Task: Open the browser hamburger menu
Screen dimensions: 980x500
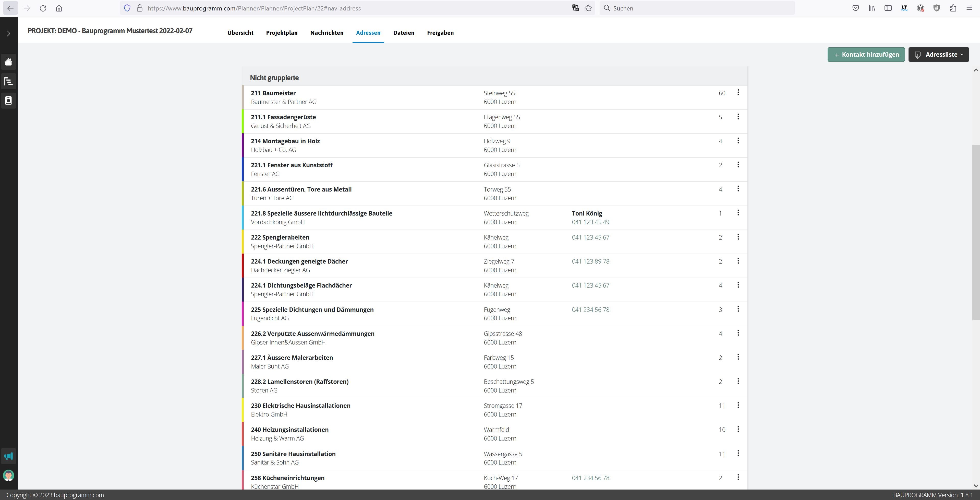Action: click(x=969, y=8)
